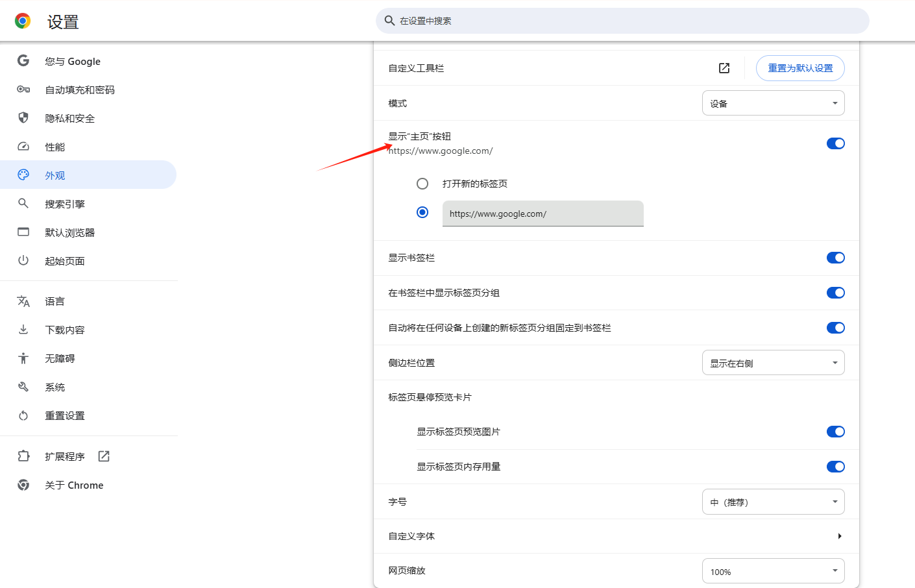Screen dimensions: 915x588
Task: Select the 打开新的标签页 radio button
Action: [x=422, y=184]
